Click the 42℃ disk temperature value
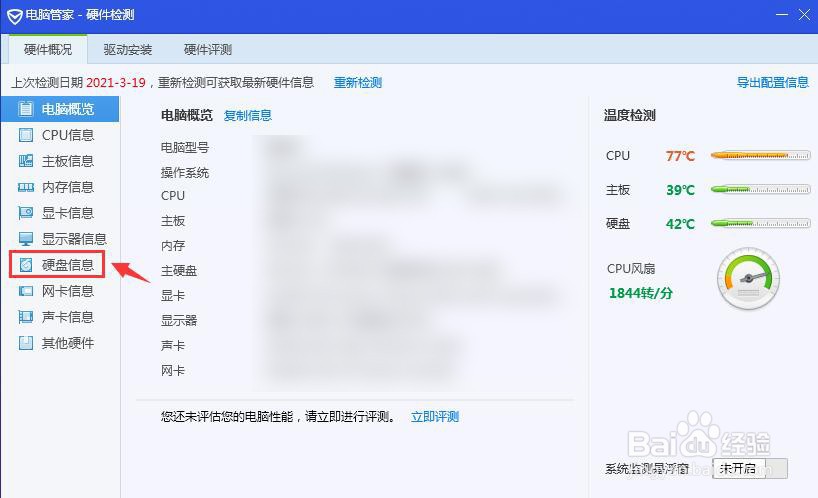Screen dimensions: 818x498 (680, 224)
